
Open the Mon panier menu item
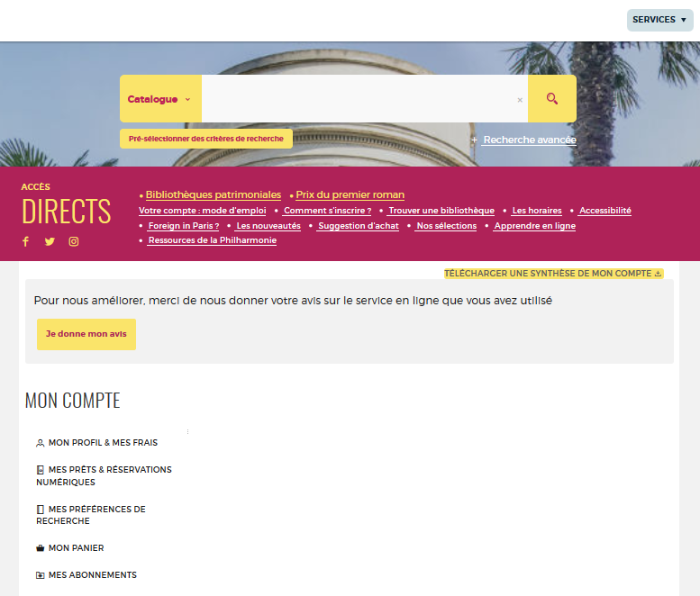click(70, 547)
